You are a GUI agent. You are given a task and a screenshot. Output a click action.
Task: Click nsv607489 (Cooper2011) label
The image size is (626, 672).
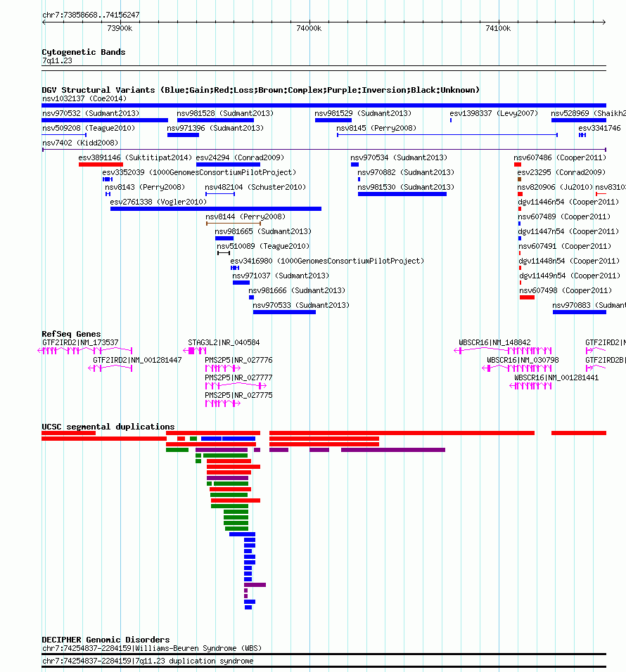point(564,217)
